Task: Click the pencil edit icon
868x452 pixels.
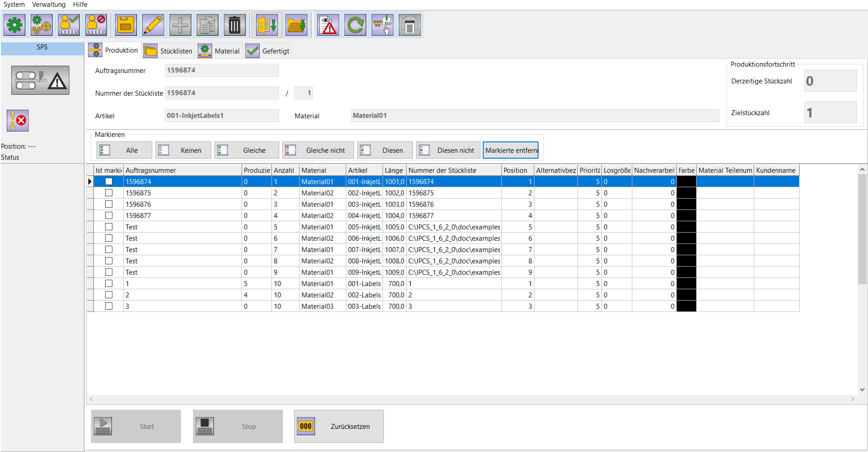Action: [x=153, y=25]
